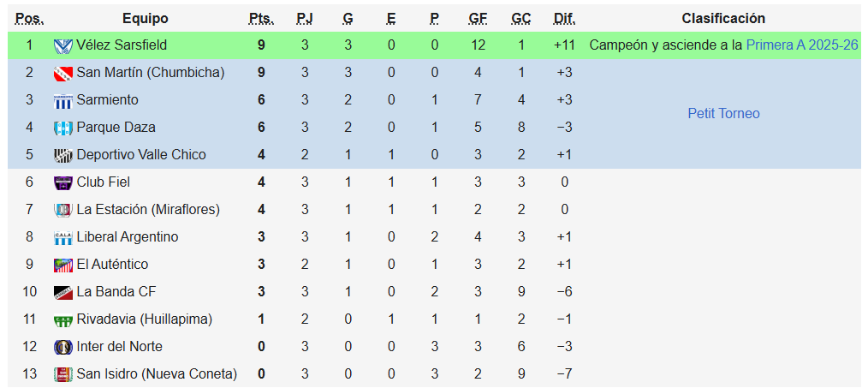The height and width of the screenshot is (388, 868).
Task: Click the Inter del Norte round crest
Action: pyautogui.click(x=63, y=347)
